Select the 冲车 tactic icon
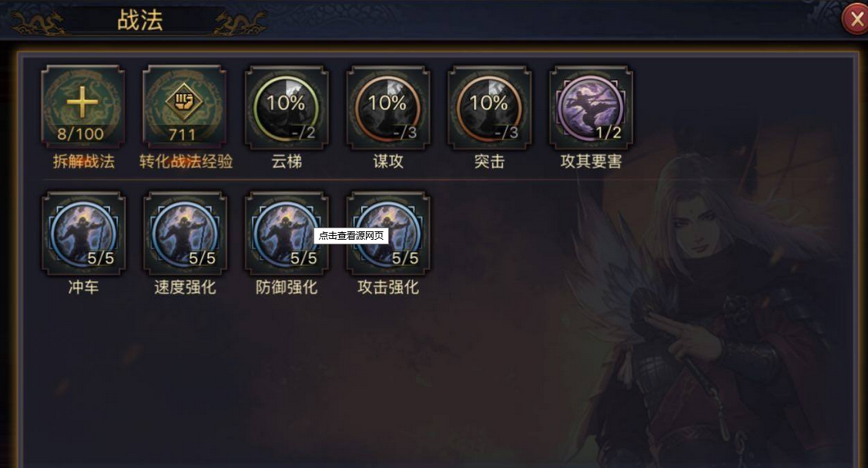The image size is (868, 468). 83,233
